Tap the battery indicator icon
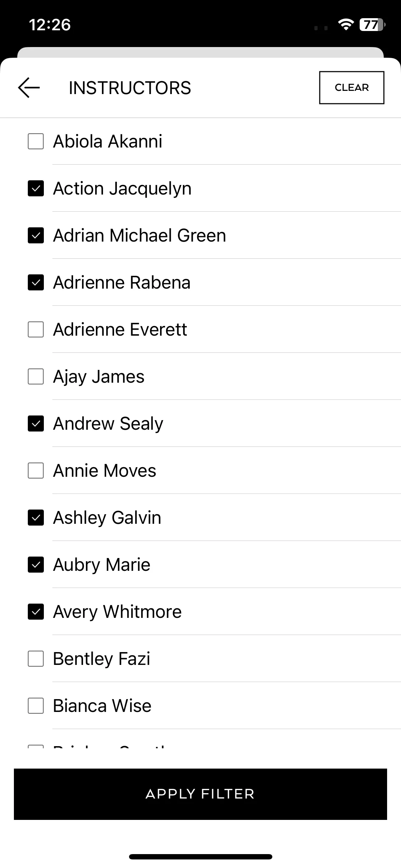 372,25
